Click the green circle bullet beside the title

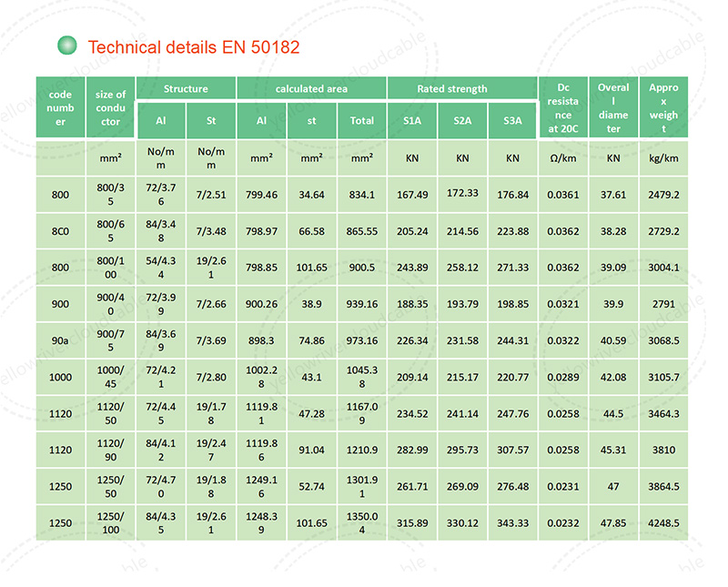67,46
